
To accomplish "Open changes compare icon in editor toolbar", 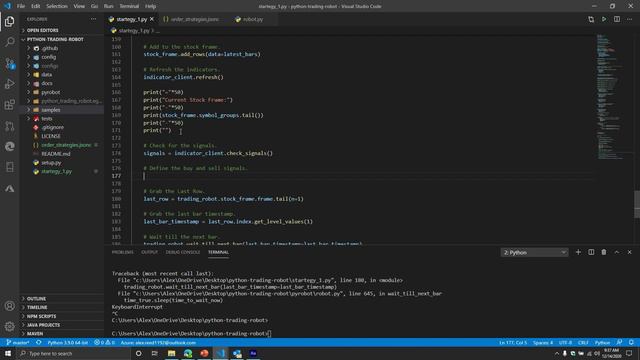I will [591, 19].
